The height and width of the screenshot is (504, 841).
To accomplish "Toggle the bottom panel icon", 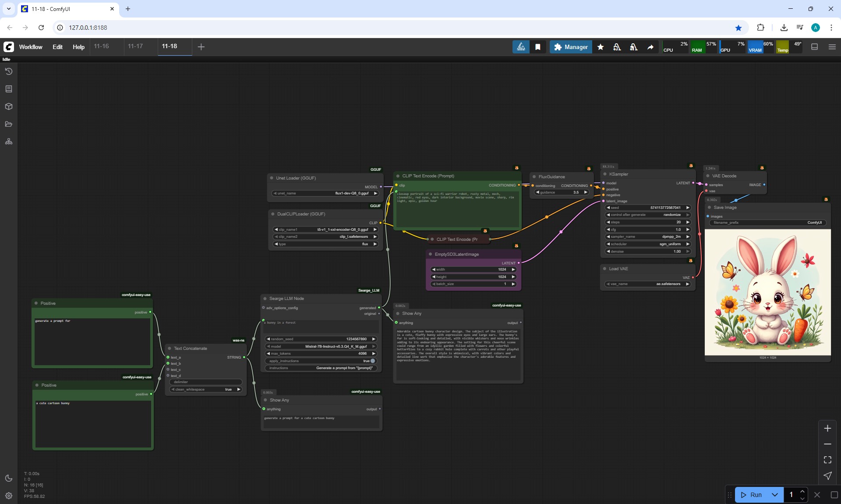I will [x=814, y=47].
